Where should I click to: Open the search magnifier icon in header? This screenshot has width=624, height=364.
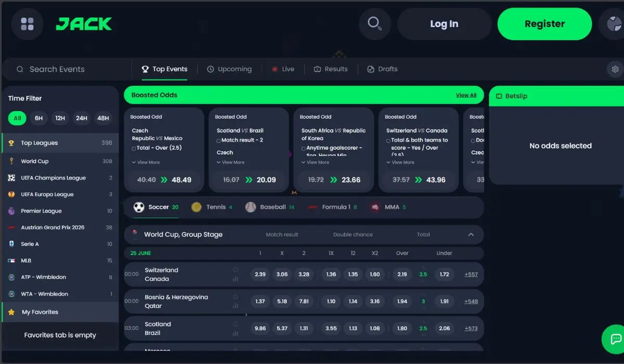point(375,24)
